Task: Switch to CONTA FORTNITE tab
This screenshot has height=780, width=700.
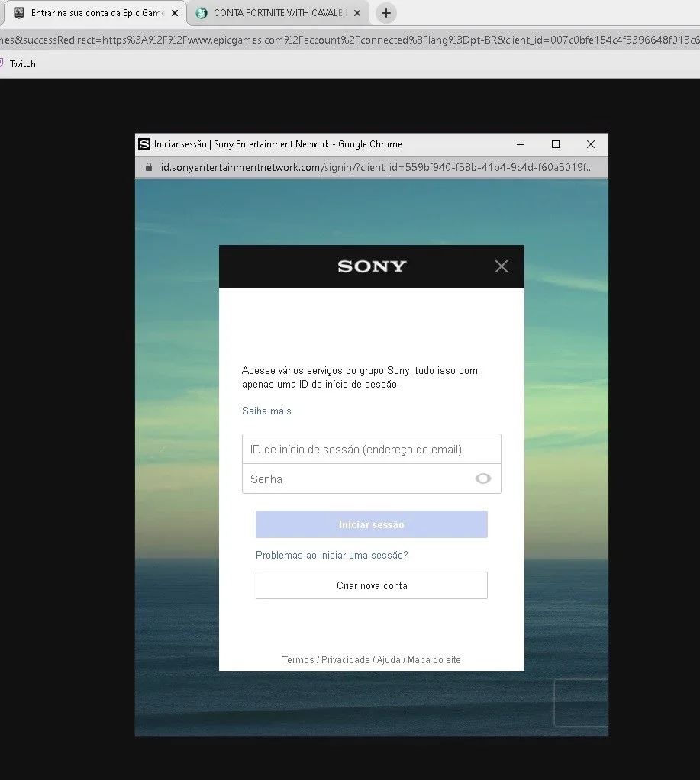Action: (x=279, y=13)
